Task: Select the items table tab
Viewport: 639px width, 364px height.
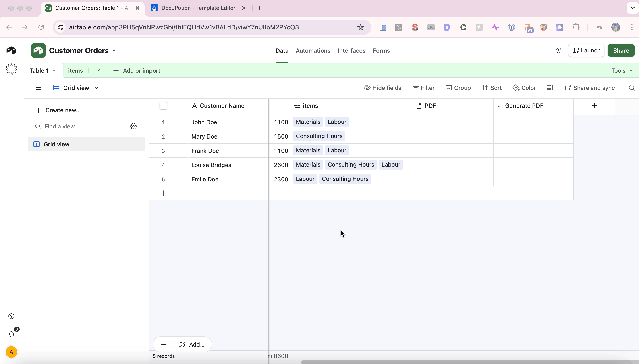Action: click(x=75, y=71)
